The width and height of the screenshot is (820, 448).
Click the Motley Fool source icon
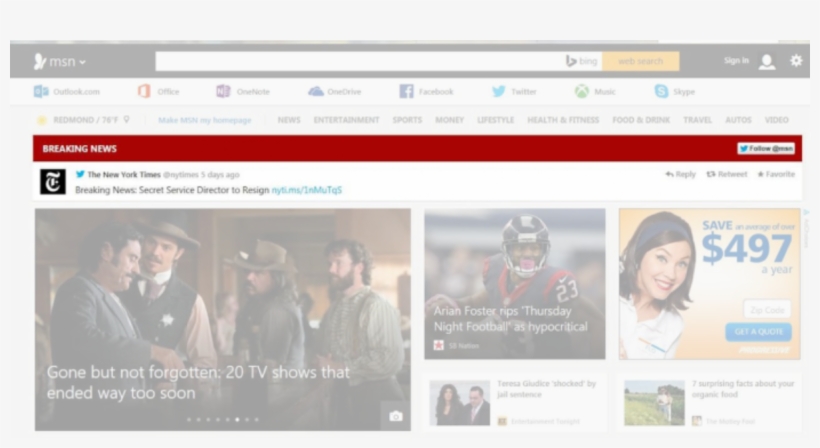[697, 421]
